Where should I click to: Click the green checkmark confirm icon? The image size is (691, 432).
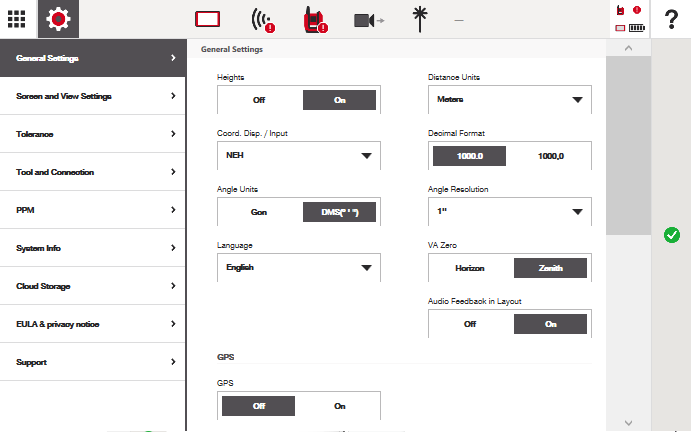click(672, 235)
